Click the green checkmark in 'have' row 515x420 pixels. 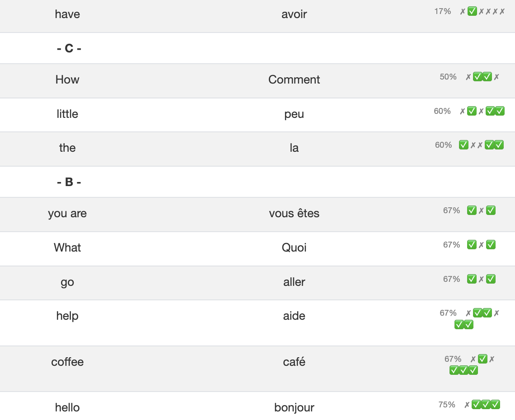coord(472,11)
